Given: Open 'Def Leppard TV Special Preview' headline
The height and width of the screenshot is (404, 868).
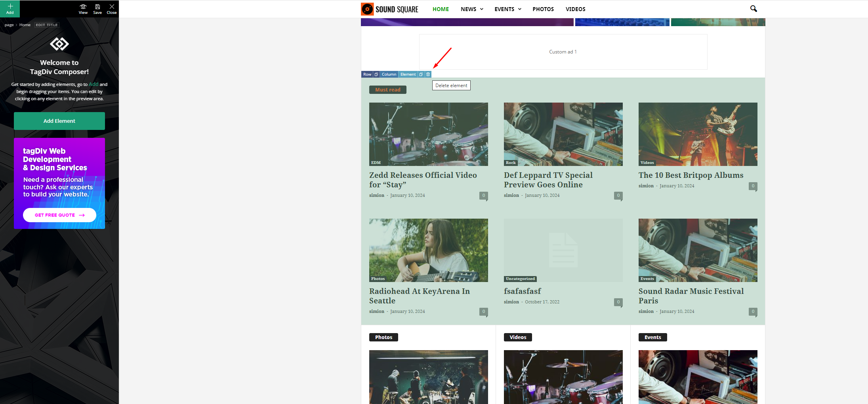Looking at the screenshot, I should 548,180.
